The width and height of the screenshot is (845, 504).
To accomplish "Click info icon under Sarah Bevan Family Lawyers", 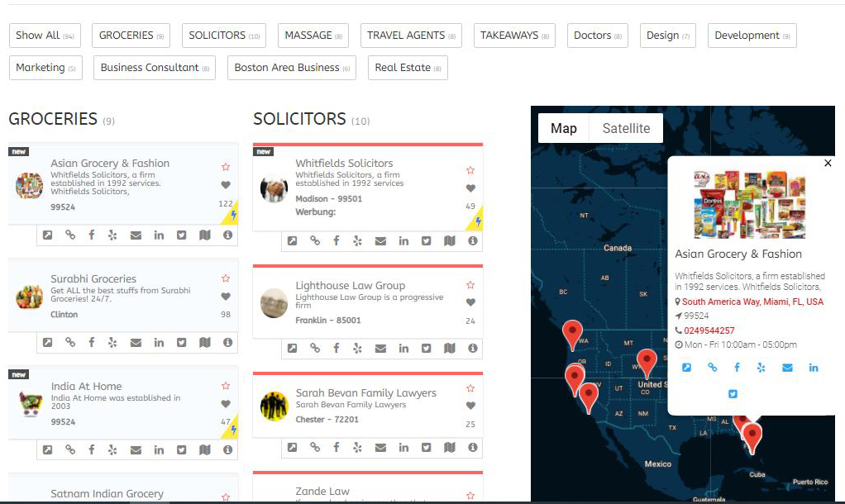I will pos(472,448).
